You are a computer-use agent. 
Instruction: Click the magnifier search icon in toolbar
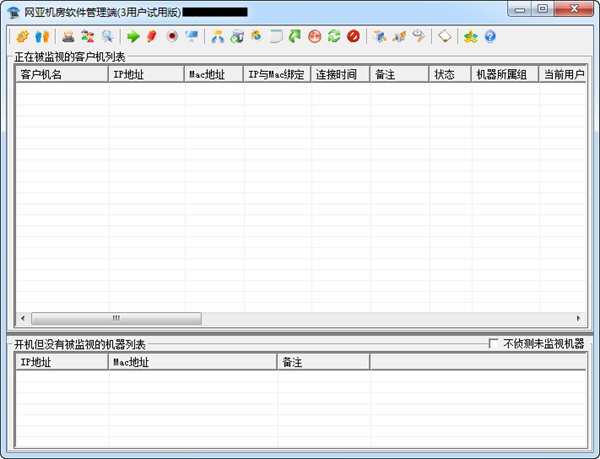[107, 37]
